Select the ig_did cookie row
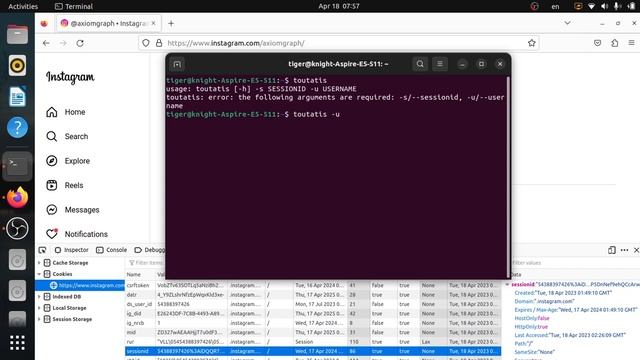 point(313,313)
